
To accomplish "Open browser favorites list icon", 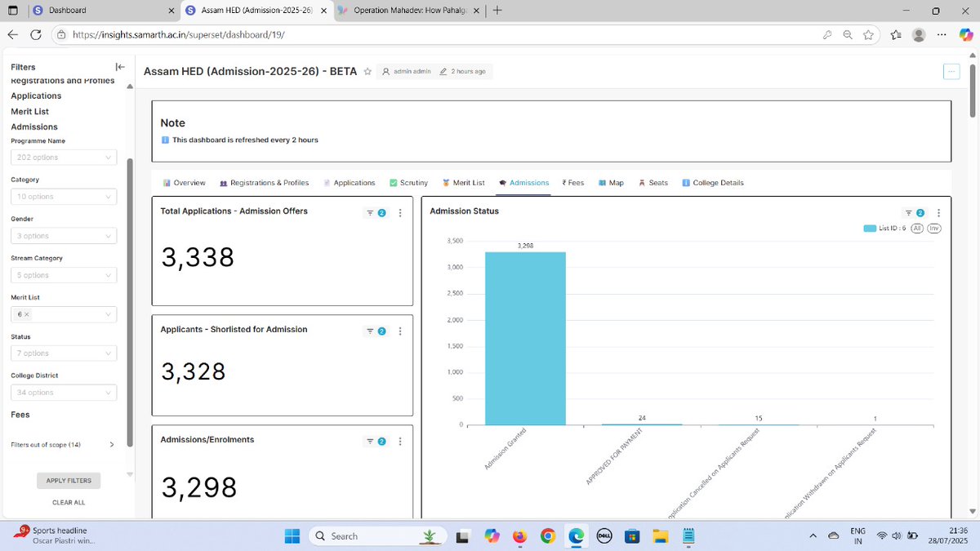I will pyautogui.click(x=897, y=34).
